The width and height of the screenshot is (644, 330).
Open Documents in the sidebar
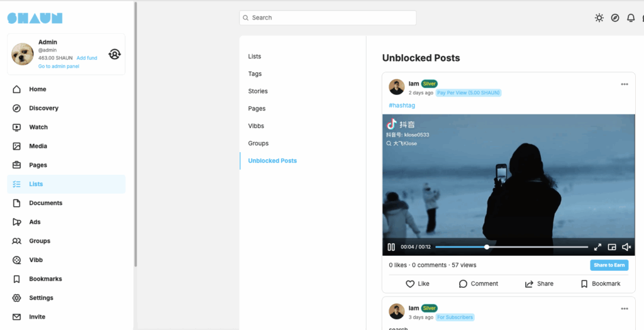click(66, 203)
